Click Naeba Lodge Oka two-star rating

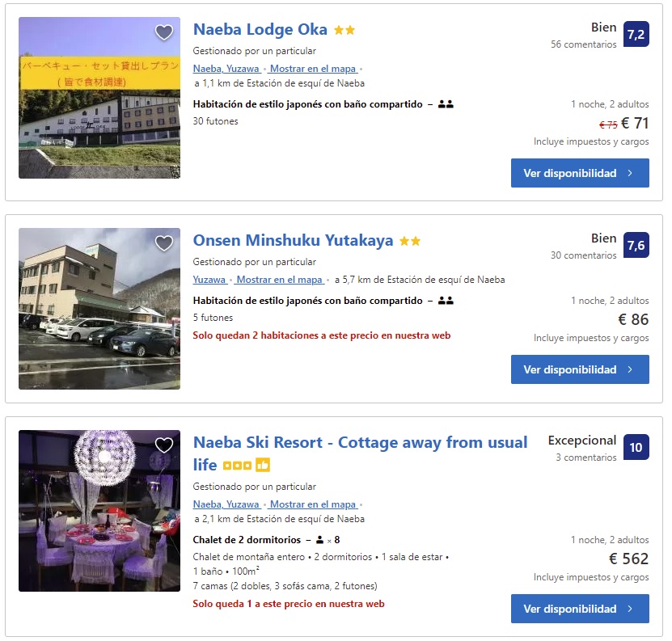tap(344, 31)
